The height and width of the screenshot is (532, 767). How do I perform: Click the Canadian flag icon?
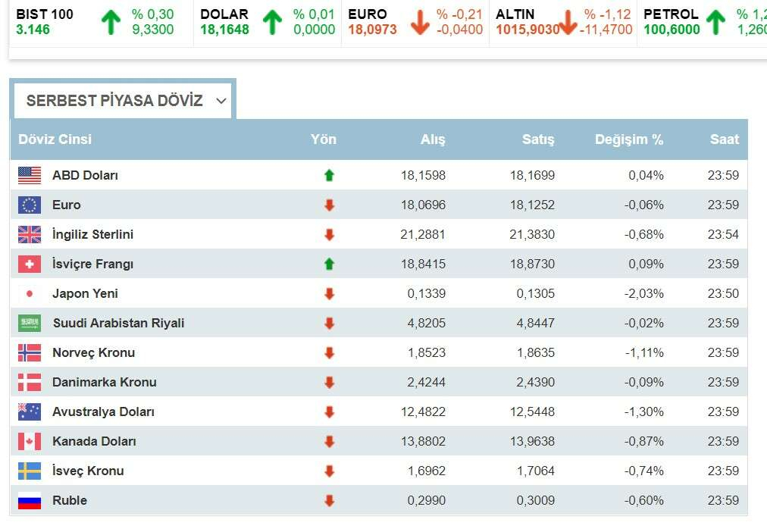[30, 442]
